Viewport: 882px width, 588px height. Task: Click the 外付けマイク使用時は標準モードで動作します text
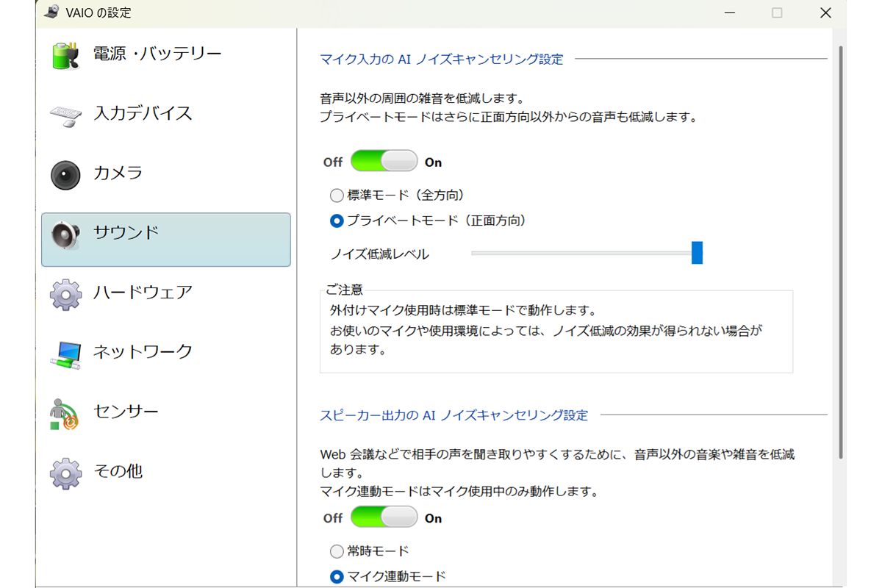point(463,310)
